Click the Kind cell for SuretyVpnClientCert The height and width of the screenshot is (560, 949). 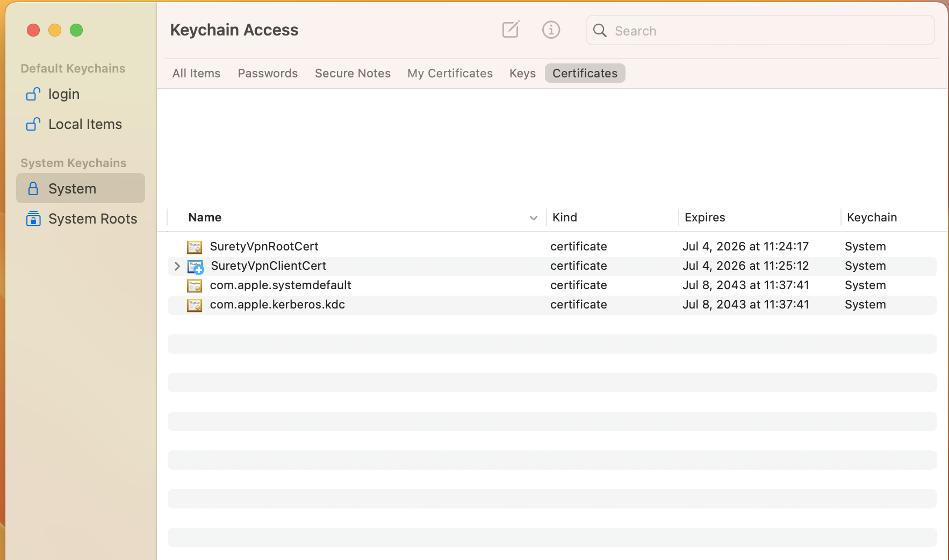(578, 265)
